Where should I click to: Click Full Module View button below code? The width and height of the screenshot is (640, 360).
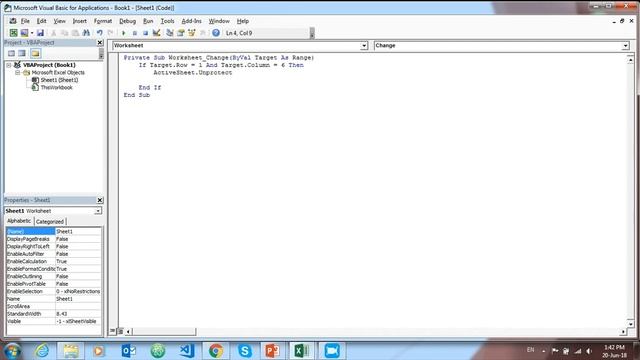120,331
